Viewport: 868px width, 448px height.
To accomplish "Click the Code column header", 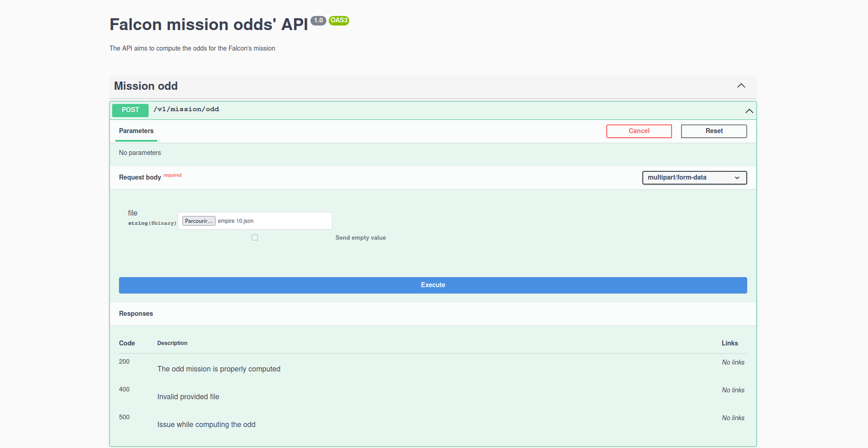I will pos(127,343).
